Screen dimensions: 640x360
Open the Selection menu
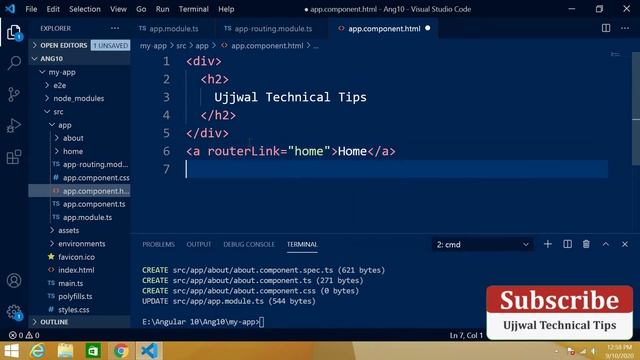pyautogui.click(x=84, y=9)
